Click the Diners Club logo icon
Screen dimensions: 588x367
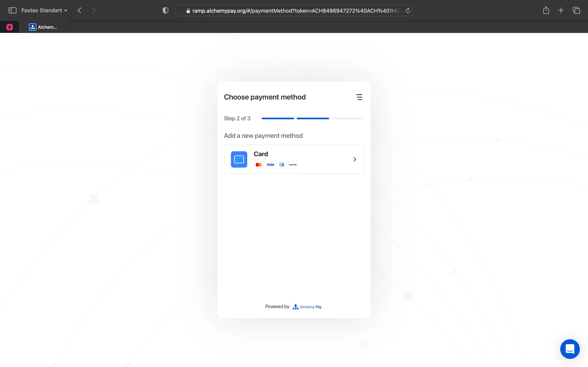(281, 165)
